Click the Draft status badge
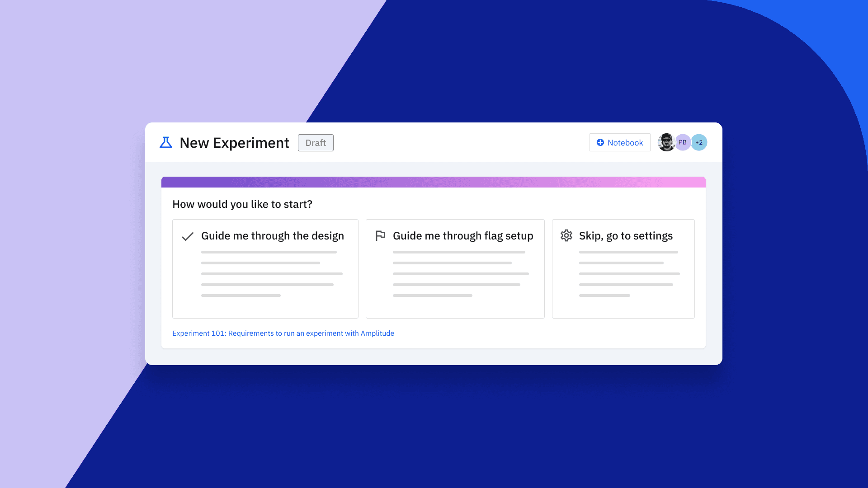The image size is (868, 488). [x=316, y=143]
